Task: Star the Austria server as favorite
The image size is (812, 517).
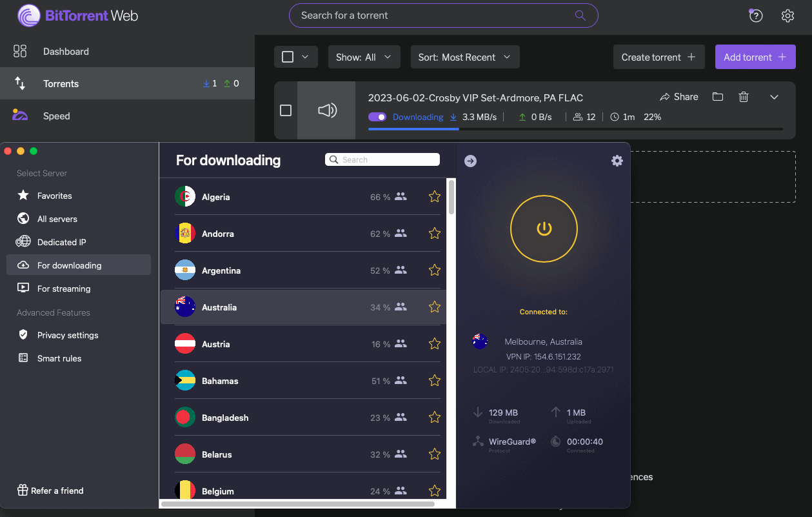Action: [435, 344]
